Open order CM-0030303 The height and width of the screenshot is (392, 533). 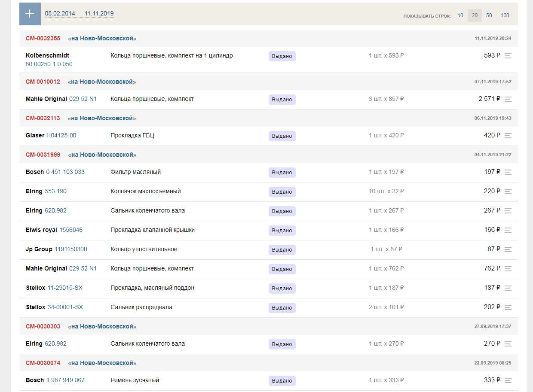point(43,326)
